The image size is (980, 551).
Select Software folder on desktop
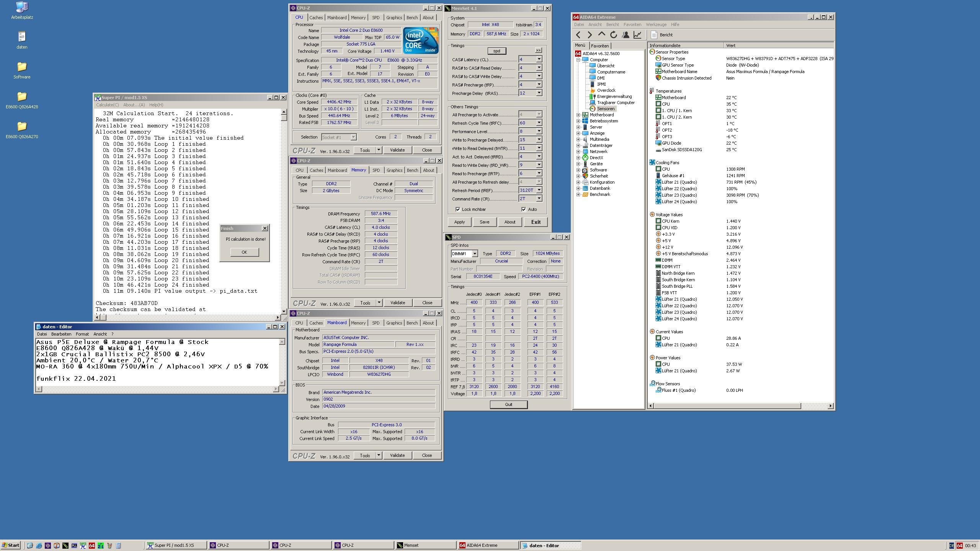pos(22,70)
